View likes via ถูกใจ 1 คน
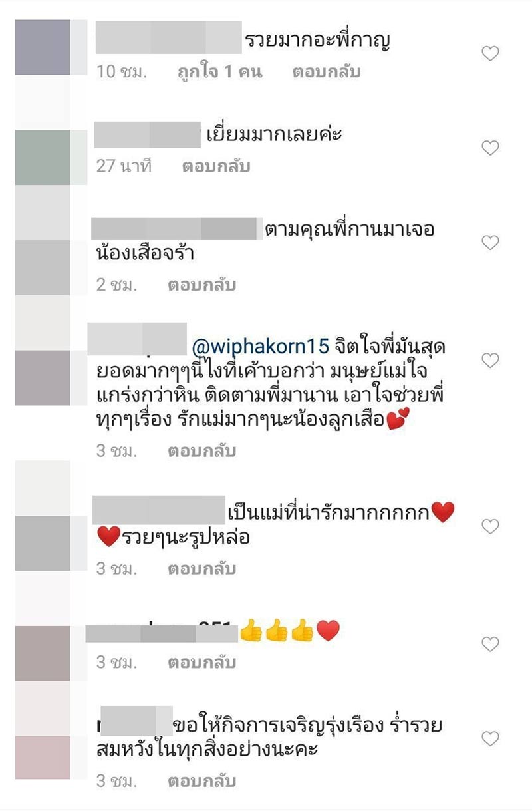 click(x=219, y=72)
